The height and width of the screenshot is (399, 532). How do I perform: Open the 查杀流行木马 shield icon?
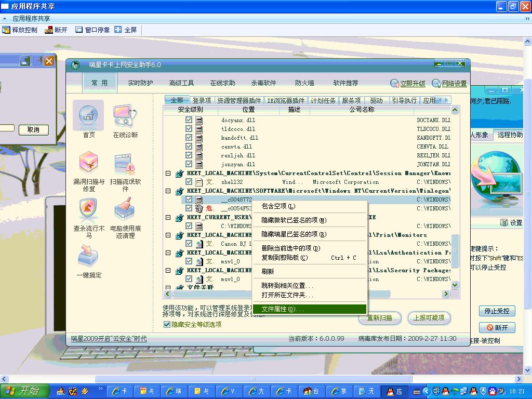pos(88,209)
